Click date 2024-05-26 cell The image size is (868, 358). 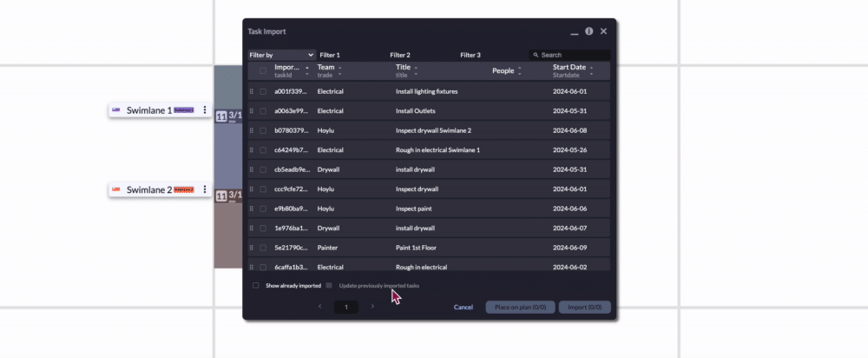point(569,149)
